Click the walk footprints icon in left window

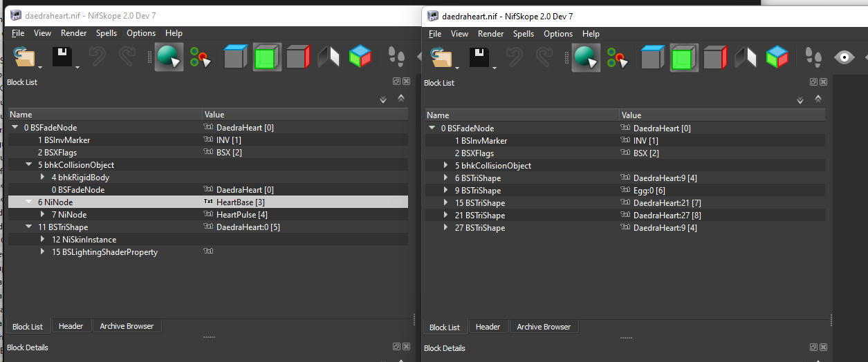[x=396, y=57]
